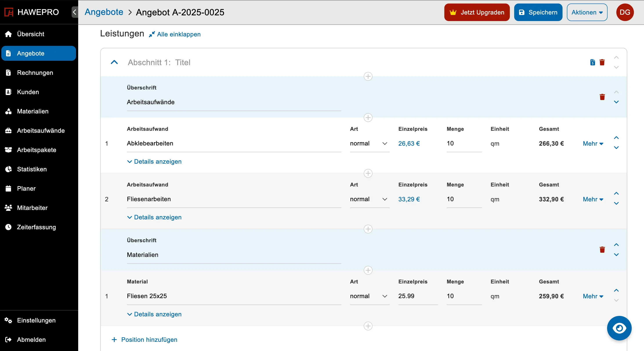Move the Materialien heading down

click(x=616, y=255)
